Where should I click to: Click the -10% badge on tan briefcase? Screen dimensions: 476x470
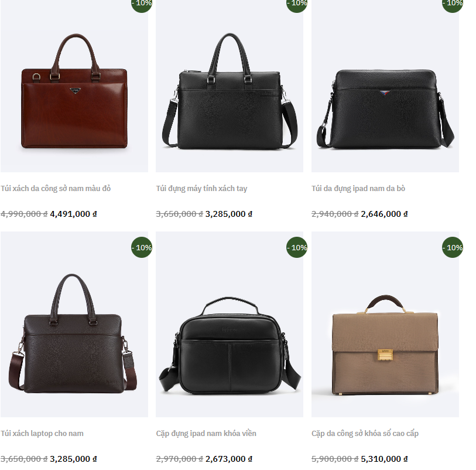[x=453, y=247]
